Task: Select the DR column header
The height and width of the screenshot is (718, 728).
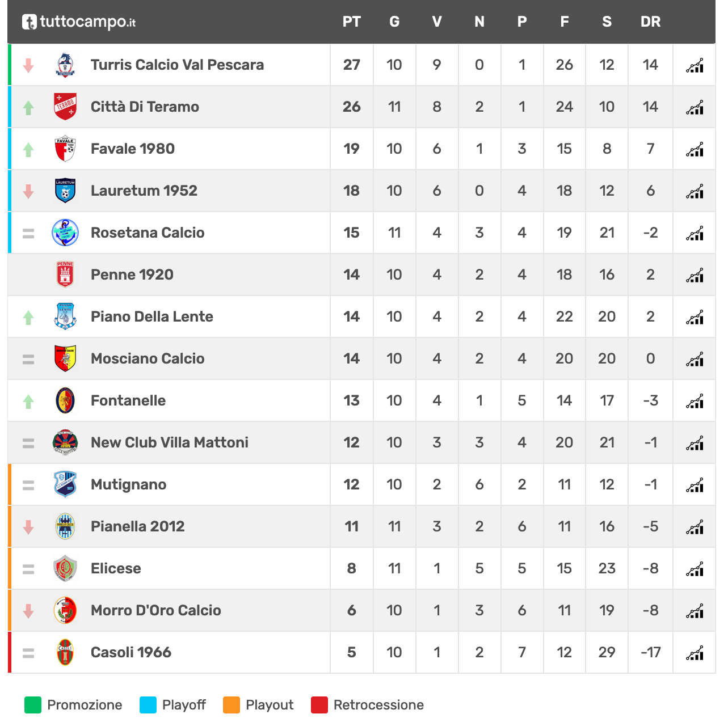Action: [x=650, y=22]
